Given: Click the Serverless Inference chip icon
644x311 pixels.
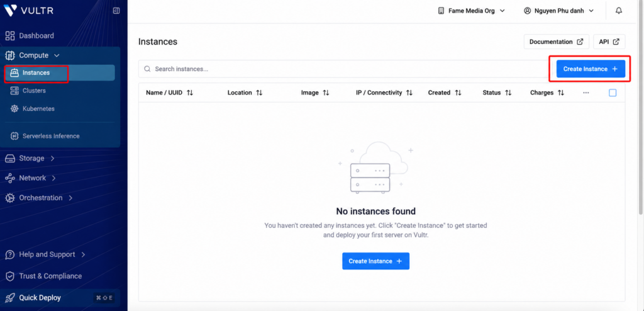Looking at the screenshot, I should click(x=14, y=136).
